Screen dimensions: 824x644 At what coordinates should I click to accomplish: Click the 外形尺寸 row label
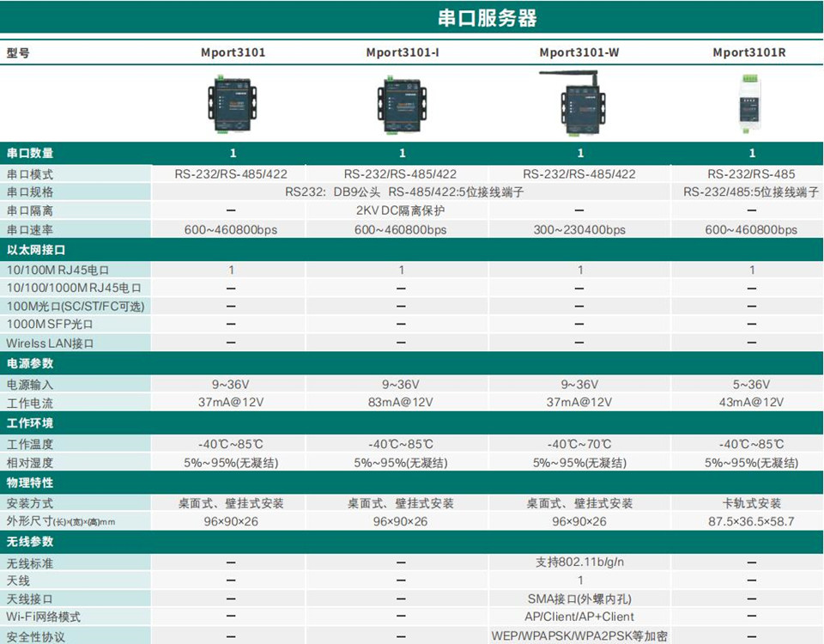[x=60, y=521]
